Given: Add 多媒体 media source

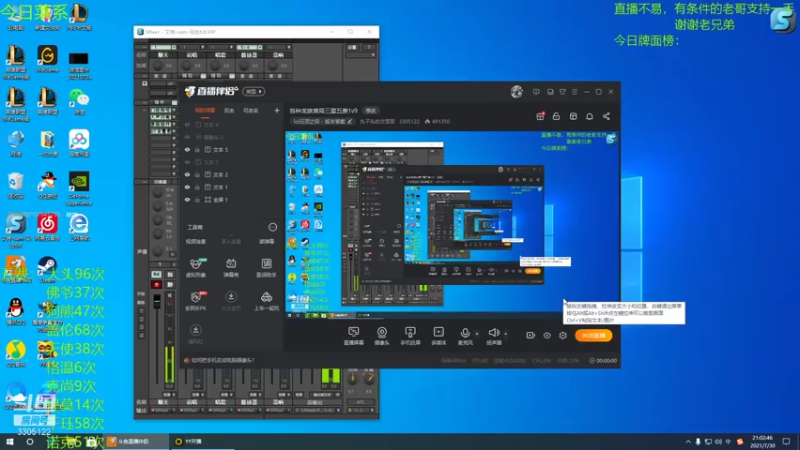Looking at the screenshot, I should pyautogui.click(x=439, y=336).
